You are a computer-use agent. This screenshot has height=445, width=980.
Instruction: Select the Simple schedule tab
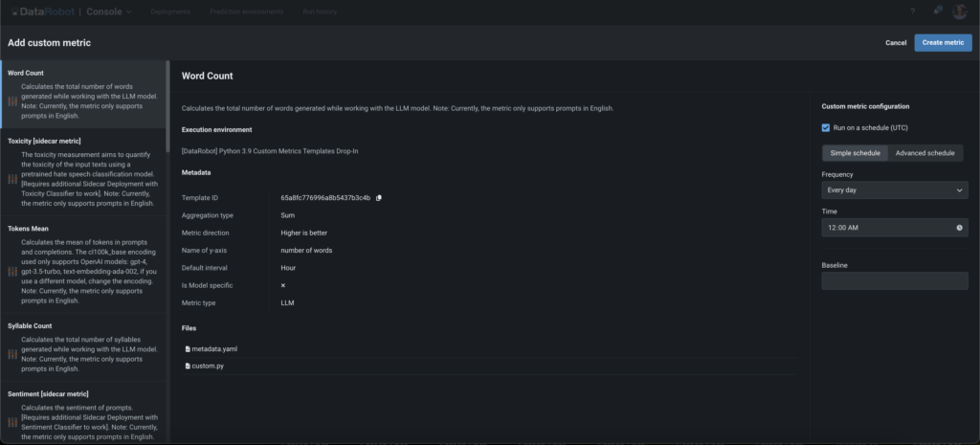point(855,153)
